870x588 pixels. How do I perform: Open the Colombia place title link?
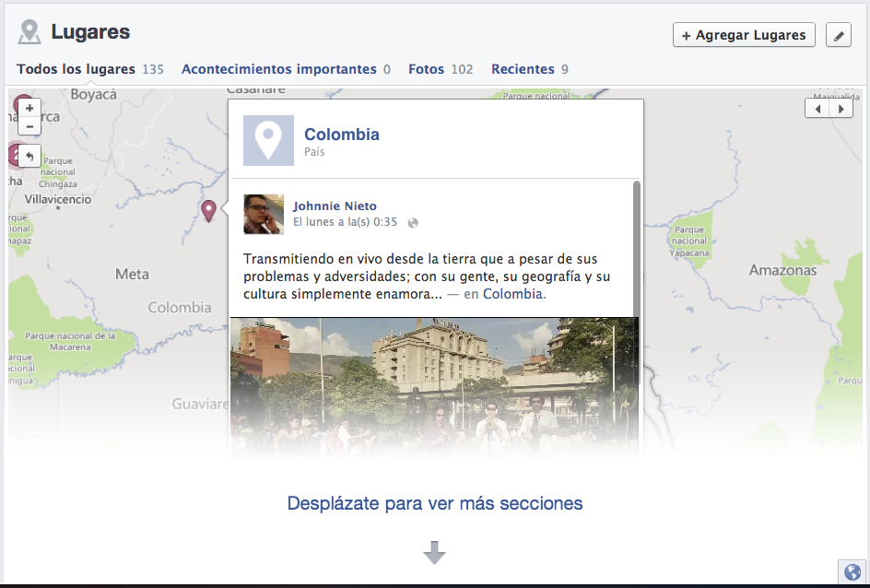tap(342, 135)
